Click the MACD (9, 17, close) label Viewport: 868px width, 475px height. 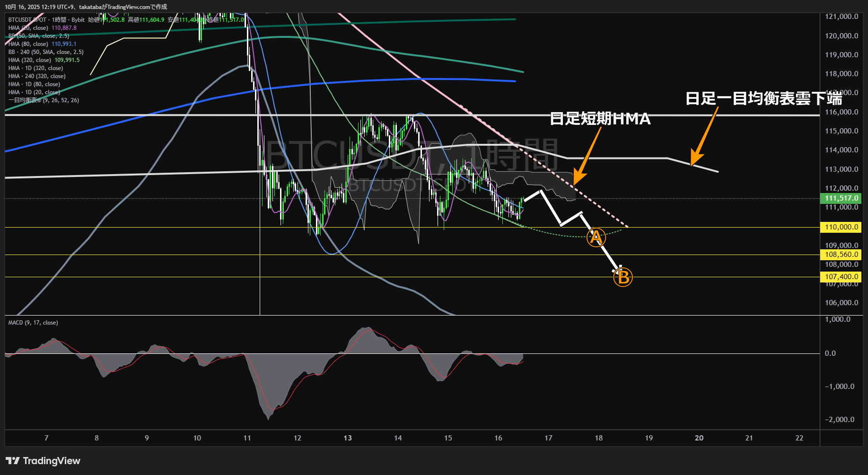pos(33,323)
